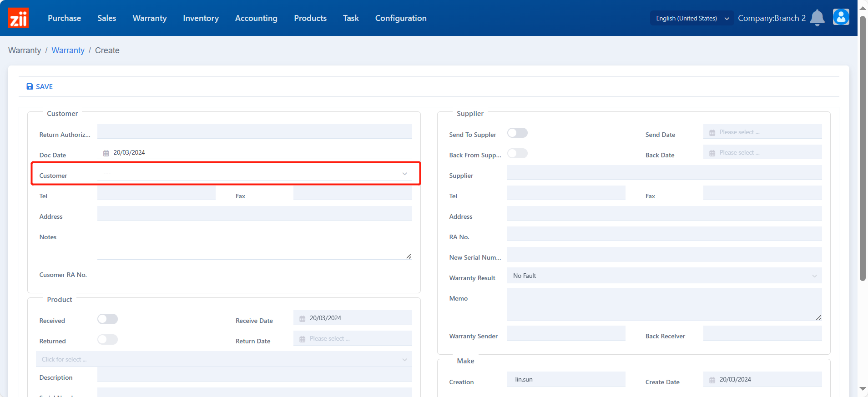
Task: Open the user profile avatar
Action: click(x=841, y=17)
